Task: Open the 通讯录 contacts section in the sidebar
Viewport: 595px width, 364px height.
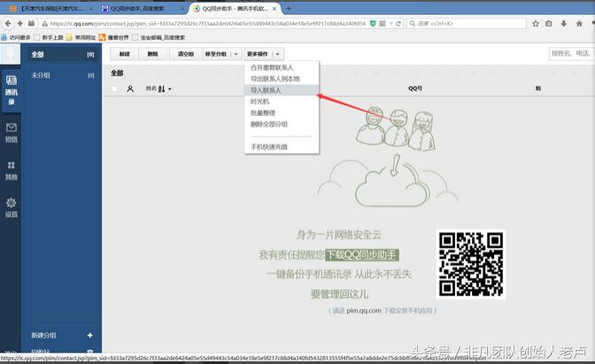Action: click(x=11, y=90)
